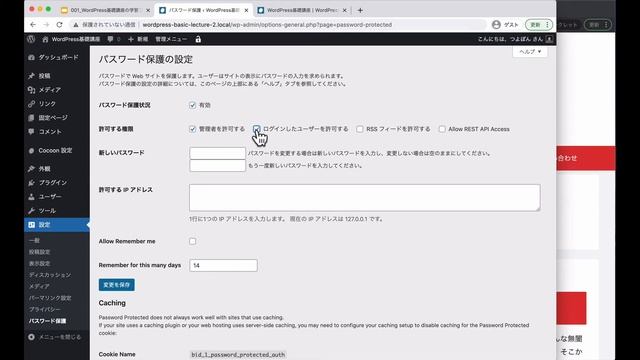Open the guest profile icon in browser

496,25
